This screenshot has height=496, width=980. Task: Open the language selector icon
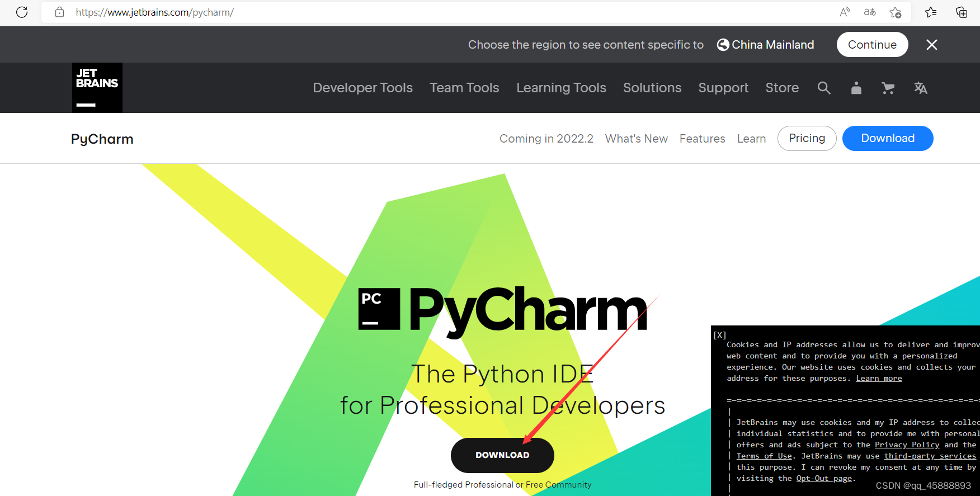pos(920,88)
